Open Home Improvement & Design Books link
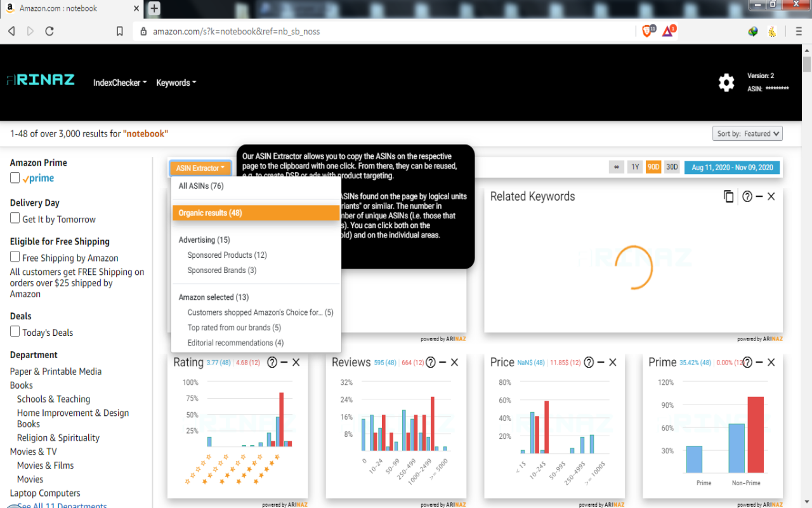Image resolution: width=812 pixels, height=508 pixels. coord(73,418)
